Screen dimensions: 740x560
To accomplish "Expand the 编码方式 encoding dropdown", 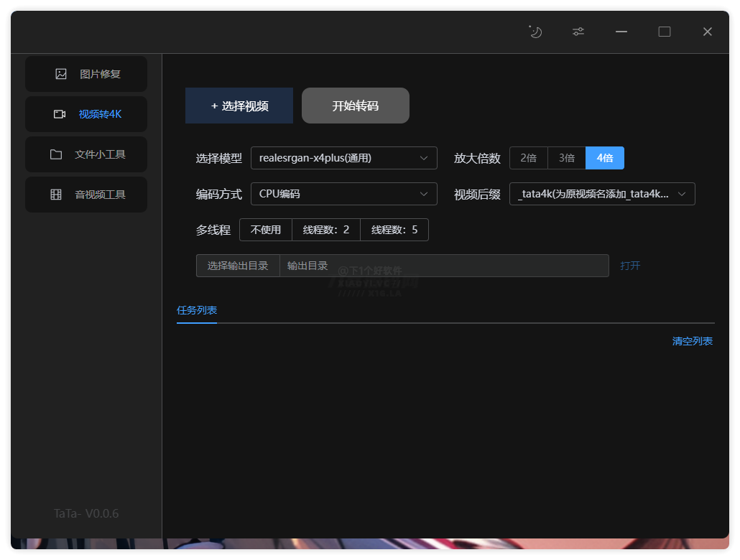I will (x=343, y=194).
